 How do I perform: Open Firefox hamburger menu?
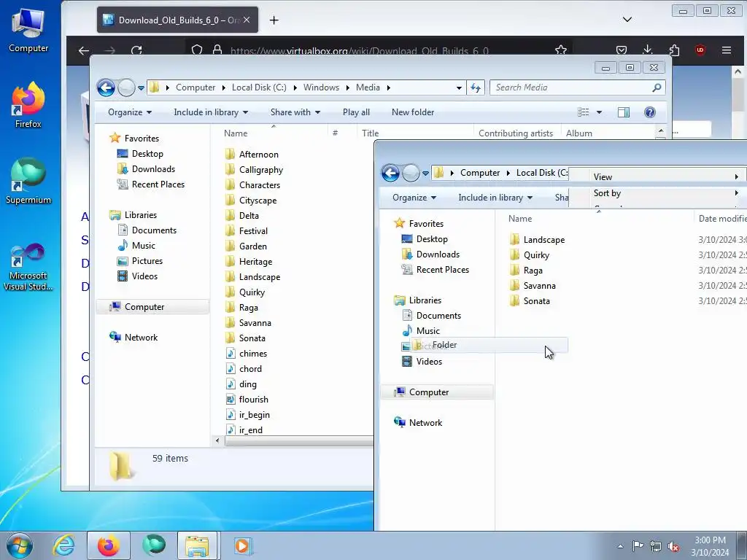tap(727, 50)
